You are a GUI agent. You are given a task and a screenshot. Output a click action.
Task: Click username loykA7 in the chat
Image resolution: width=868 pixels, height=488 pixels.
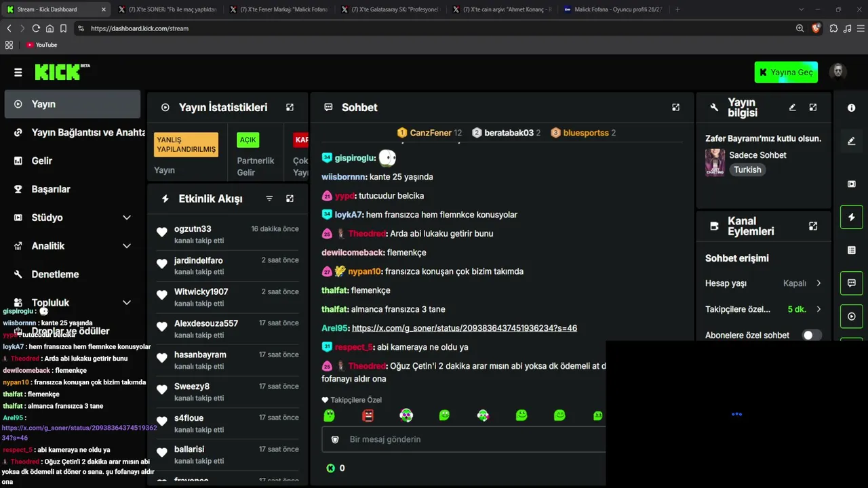[349, 215]
